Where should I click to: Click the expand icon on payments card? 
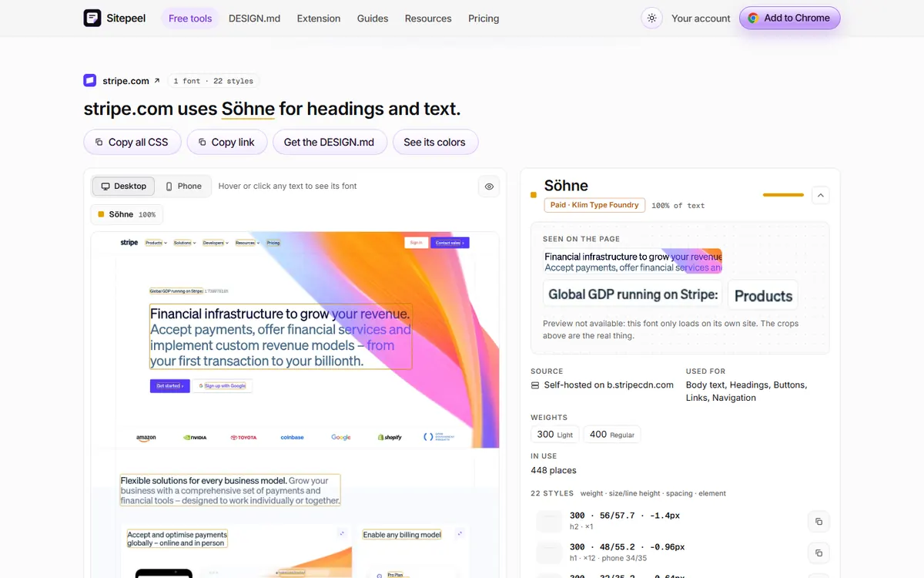pos(342,533)
